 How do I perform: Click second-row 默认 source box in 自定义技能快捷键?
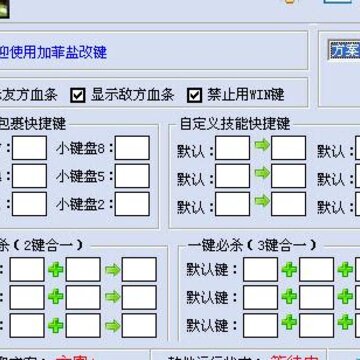pos(232,176)
